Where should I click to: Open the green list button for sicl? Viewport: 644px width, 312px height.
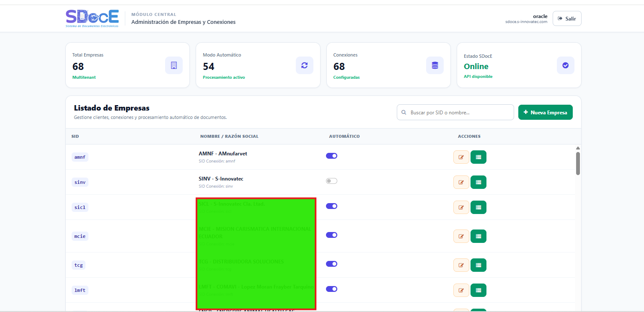(x=478, y=207)
